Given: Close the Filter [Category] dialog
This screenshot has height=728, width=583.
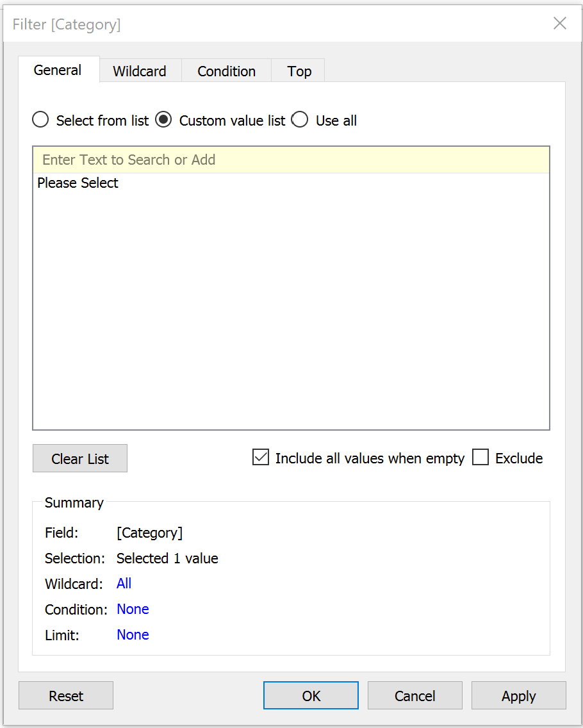Looking at the screenshot, I should [559, 23].
